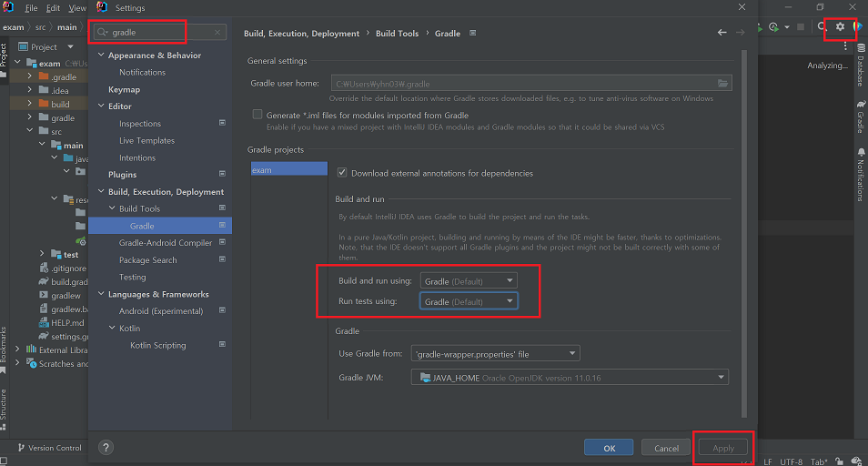Collapse Languages & Frameworks section
This screenshot has height=466, width=868.
click(101, 294)
